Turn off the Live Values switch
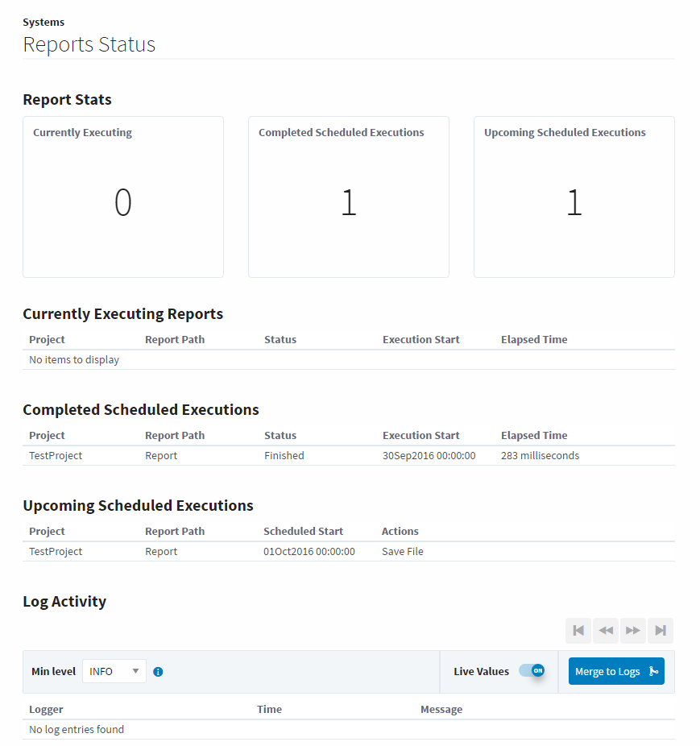The image size is (700, 746). click(x=532, y=671)
